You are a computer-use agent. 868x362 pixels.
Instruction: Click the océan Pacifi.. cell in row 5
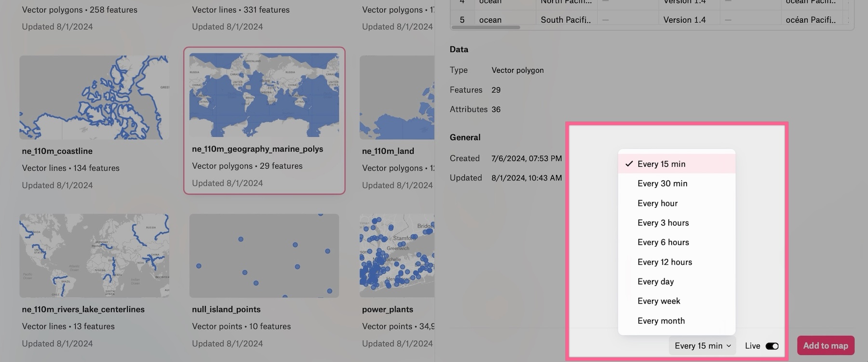[x=811, y=20]
